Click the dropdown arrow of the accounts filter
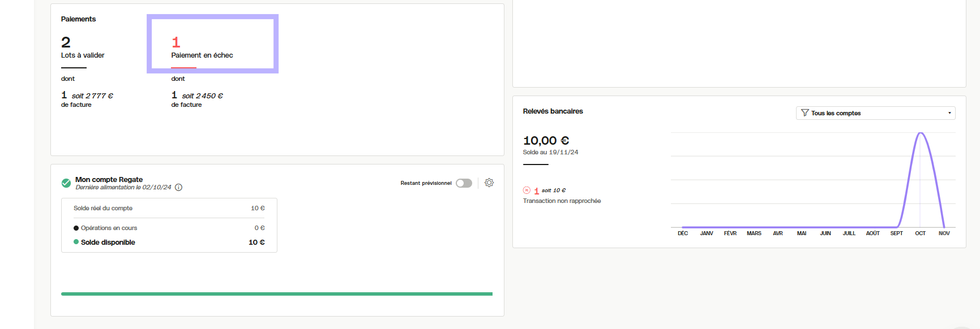 [949, 113]
